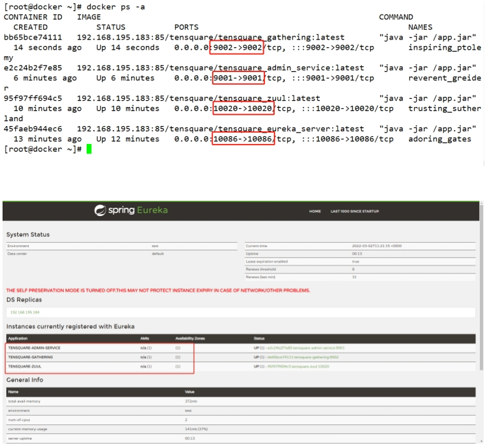Open the tensquare-zuul:10020 instance link
490x448 pixels.
pyautogui.click(x=298, y=366)
